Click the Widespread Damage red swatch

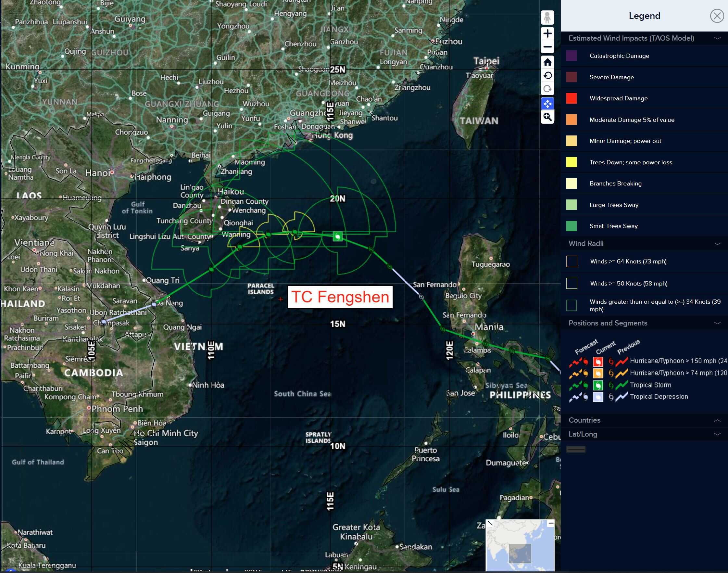coord(571,98)
